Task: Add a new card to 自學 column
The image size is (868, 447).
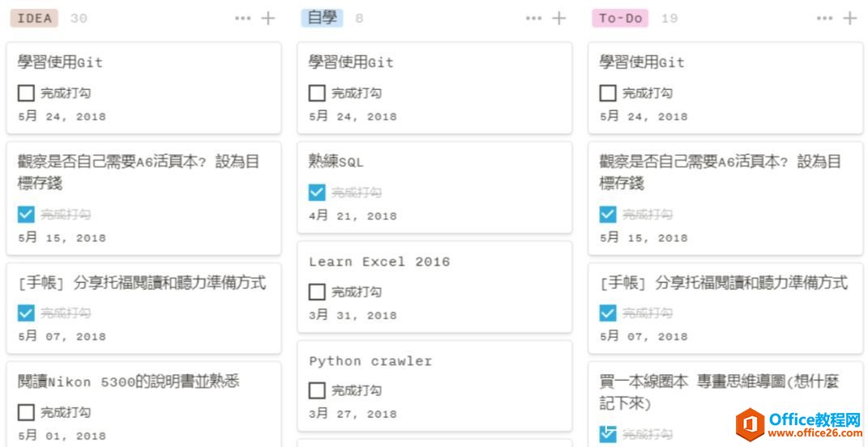Action: [559, 18]
